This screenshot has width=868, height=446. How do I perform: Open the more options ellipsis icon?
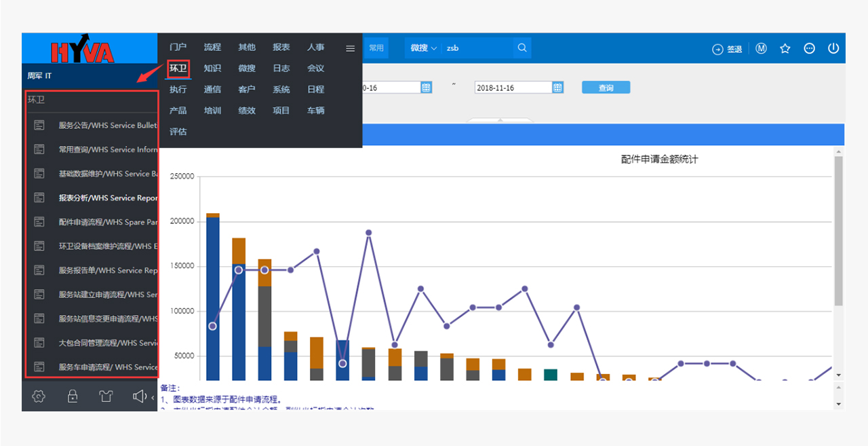809,49
